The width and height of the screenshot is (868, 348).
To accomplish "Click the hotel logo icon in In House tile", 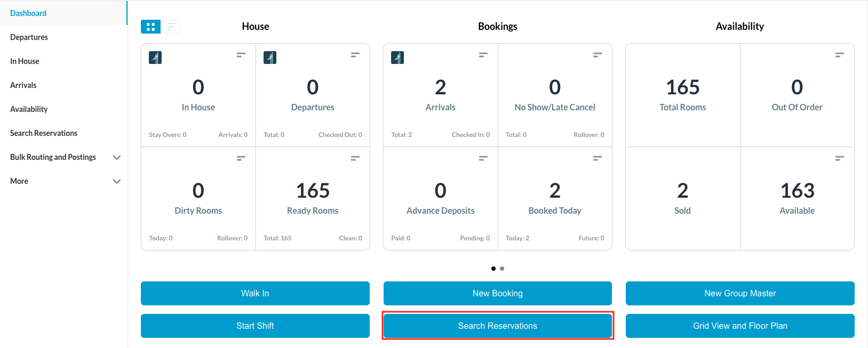I will [x=155, y=58].
